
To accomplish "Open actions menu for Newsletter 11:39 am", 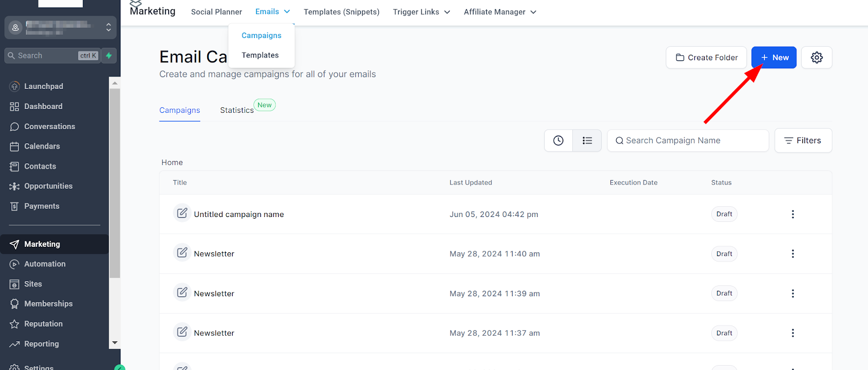I will point(793,294).
